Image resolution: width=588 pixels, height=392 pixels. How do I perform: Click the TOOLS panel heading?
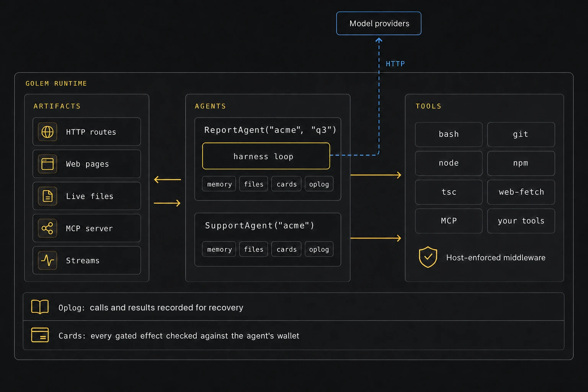tap(428, 106)
